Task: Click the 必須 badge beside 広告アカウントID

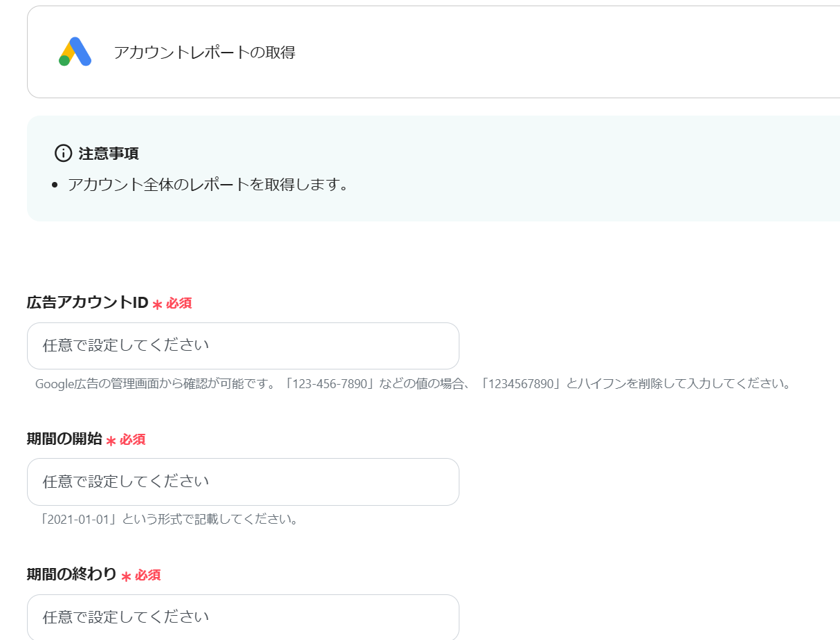Action: pyautogui.click(x=179, y=303)
